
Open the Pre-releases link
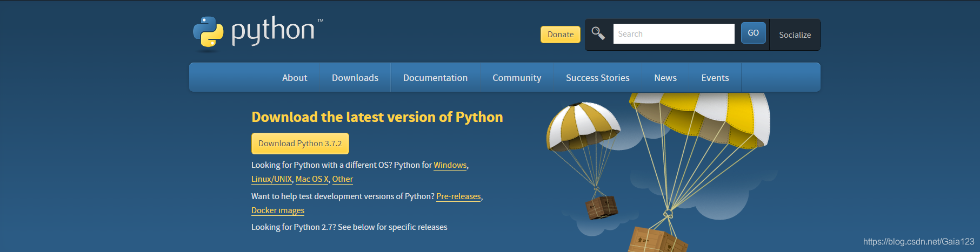[x=458, y=196]
